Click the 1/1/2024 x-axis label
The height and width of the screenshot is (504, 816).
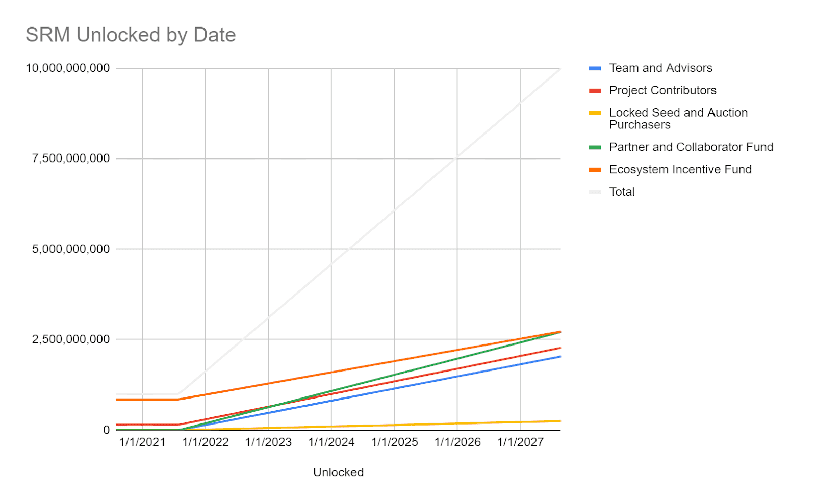point(331,442)
